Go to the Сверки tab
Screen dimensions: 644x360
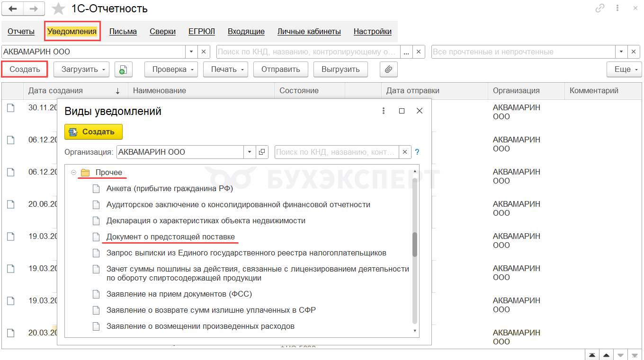click(x=163, y=32)
